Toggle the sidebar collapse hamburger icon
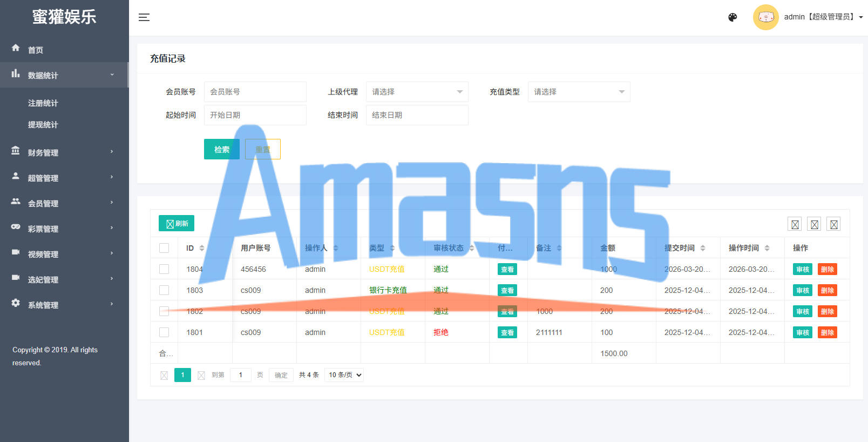This screenshot has width=868, height=442. 144,17
